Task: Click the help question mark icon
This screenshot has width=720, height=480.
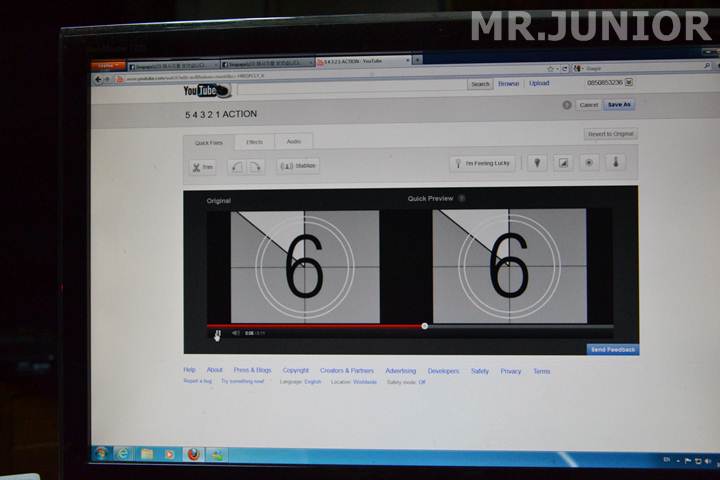Action: coord(567,105)
